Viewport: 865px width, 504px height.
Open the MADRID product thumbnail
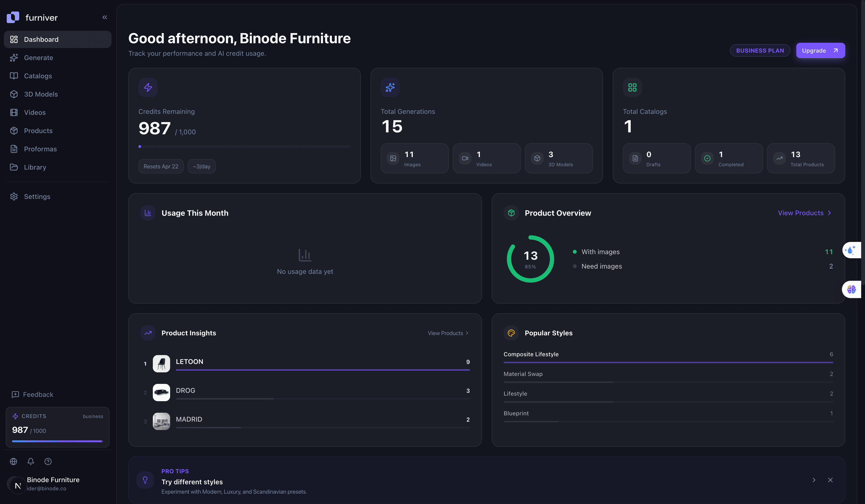tap(161, 421)
